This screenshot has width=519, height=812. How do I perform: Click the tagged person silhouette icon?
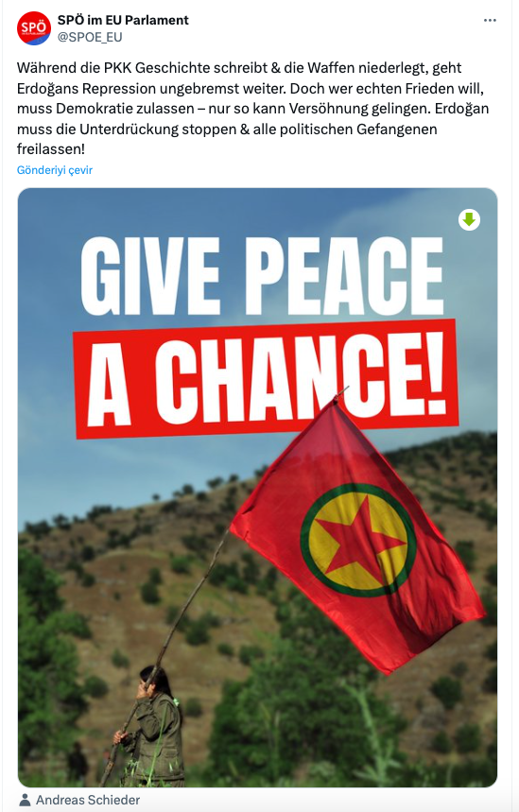[25, 800]
